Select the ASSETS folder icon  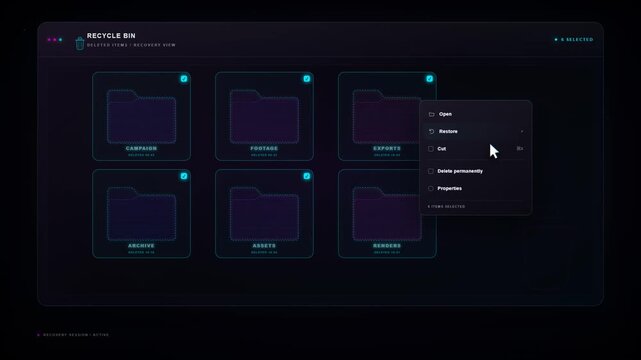(264, 214)
